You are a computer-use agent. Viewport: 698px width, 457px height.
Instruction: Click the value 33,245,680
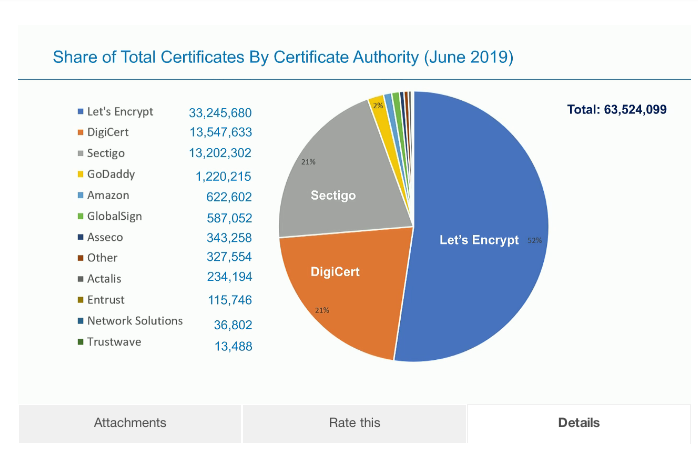(220, 113)
